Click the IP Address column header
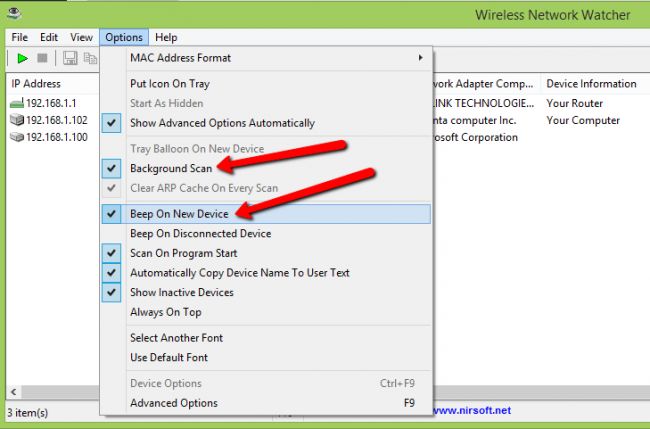This screenshot has height=429, width=650. click(x=52, y=84)
